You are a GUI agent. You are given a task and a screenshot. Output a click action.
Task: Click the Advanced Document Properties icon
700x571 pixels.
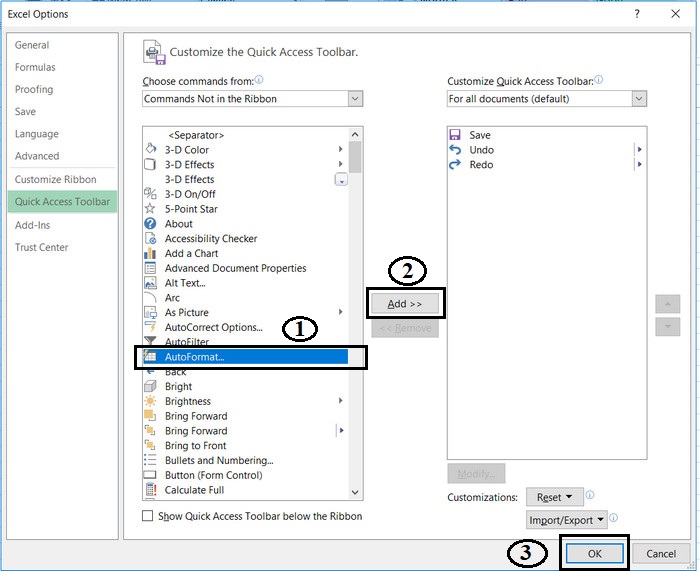pos(150,268)
